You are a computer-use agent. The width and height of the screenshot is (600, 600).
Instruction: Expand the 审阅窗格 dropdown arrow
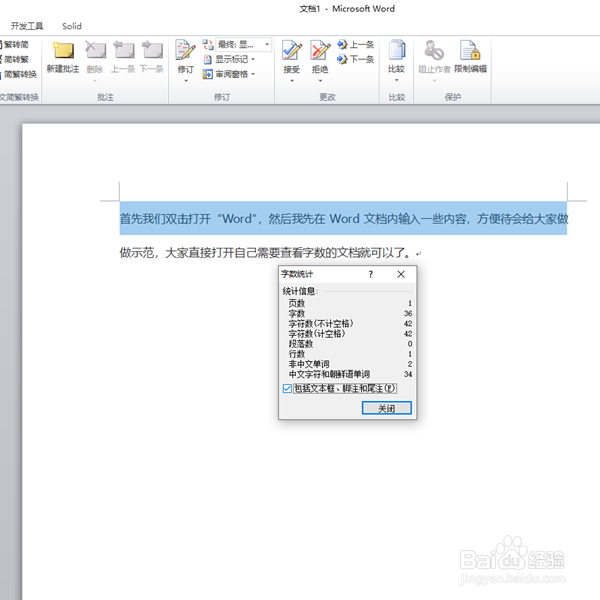[253, 74]
